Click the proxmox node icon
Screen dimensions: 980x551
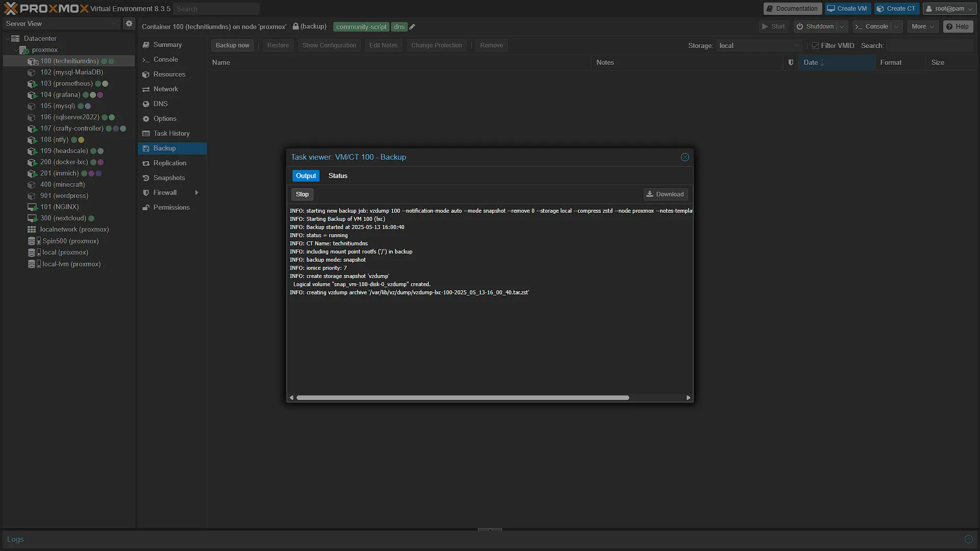pos(24,50)
